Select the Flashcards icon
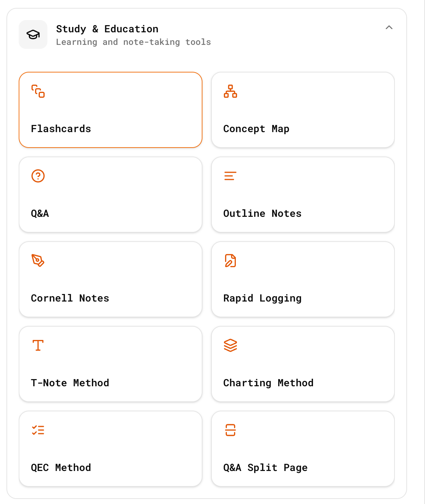 coord(38,92)
